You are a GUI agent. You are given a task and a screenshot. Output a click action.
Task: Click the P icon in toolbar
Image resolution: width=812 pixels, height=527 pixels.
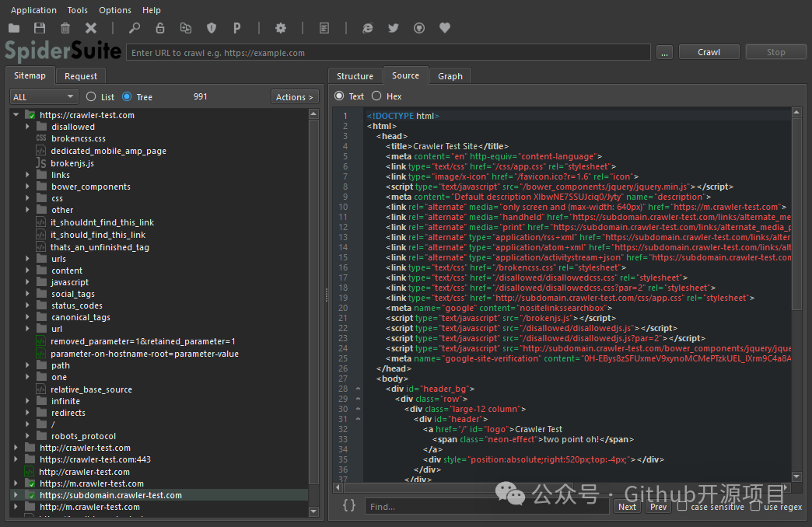(236, 28)
